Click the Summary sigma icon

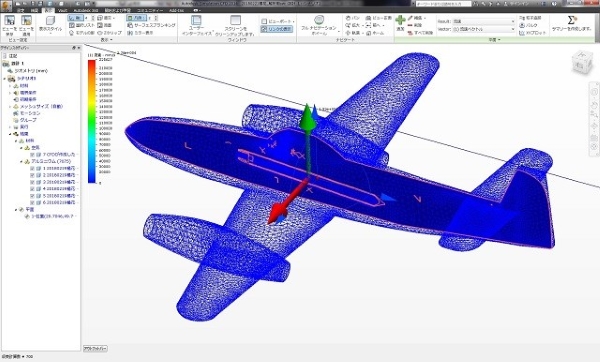point(571,20)
